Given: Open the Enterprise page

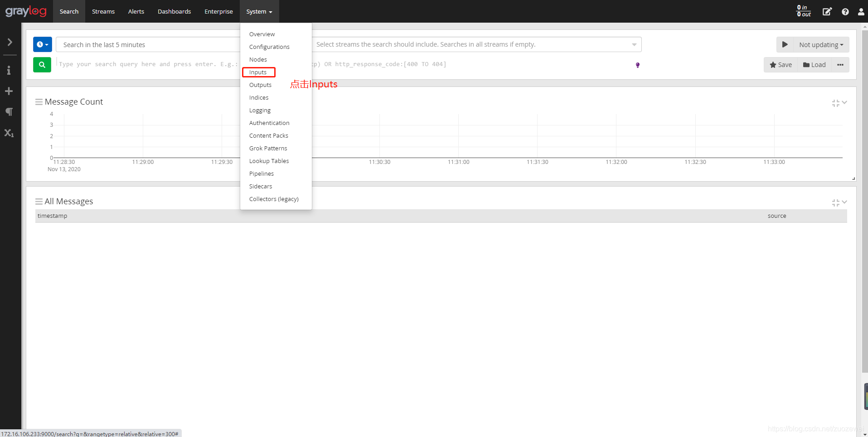Looking at the screenshot, I should pos(218,11).
